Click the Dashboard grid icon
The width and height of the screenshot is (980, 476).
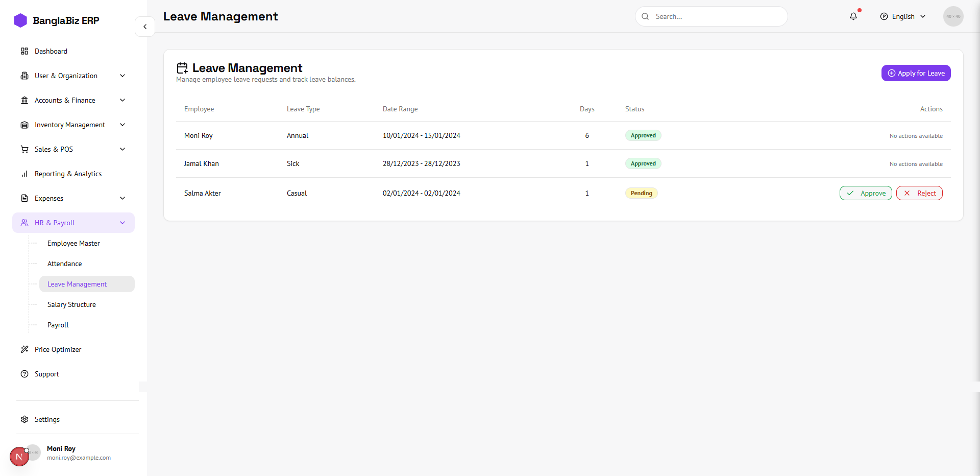pyautogui.click(x=24, y=51)
